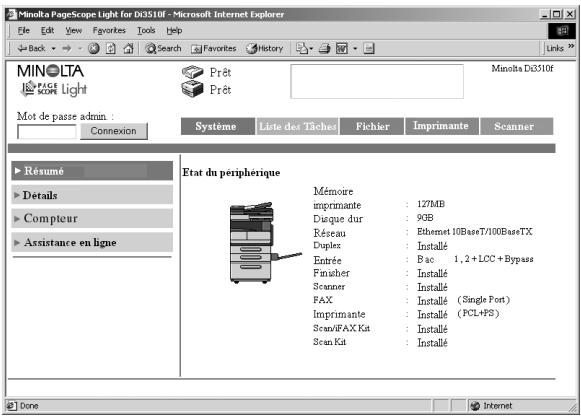Open dropdown arrow beside Edit icon
581x417 pixels.
[x=355, y=49]
